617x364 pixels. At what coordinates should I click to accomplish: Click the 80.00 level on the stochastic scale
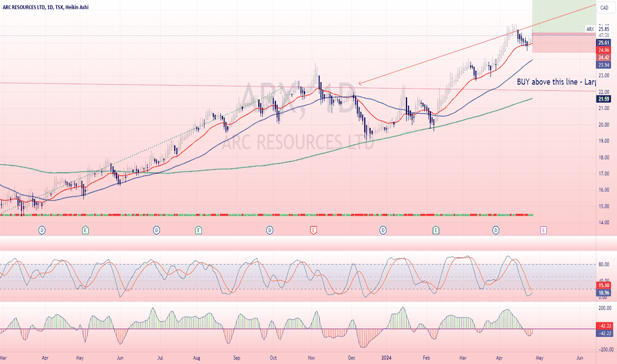[604, 265]
